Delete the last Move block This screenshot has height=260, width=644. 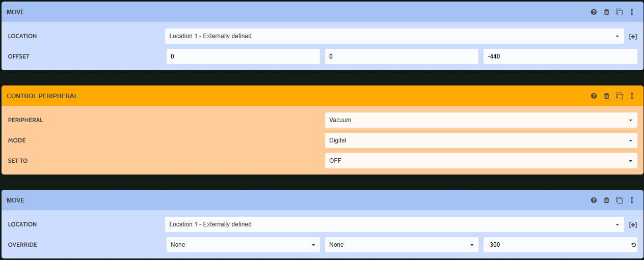coord(606,200)
